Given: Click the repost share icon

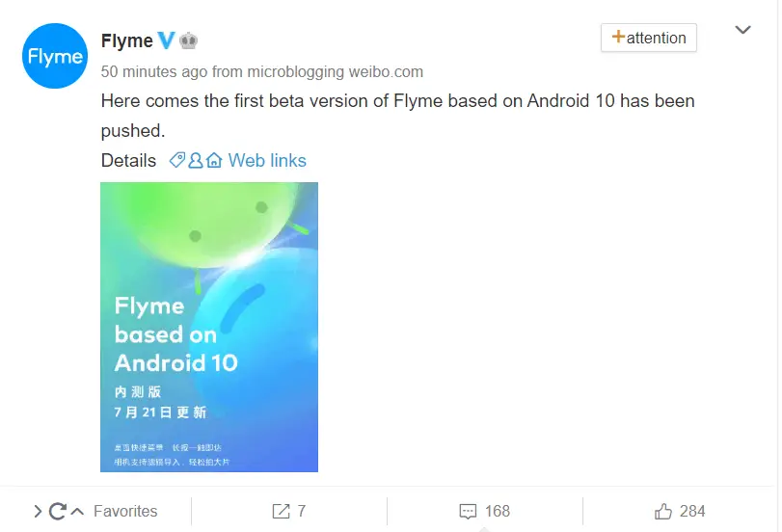Looking at the screenshot, I should click(x=281, y=511).
